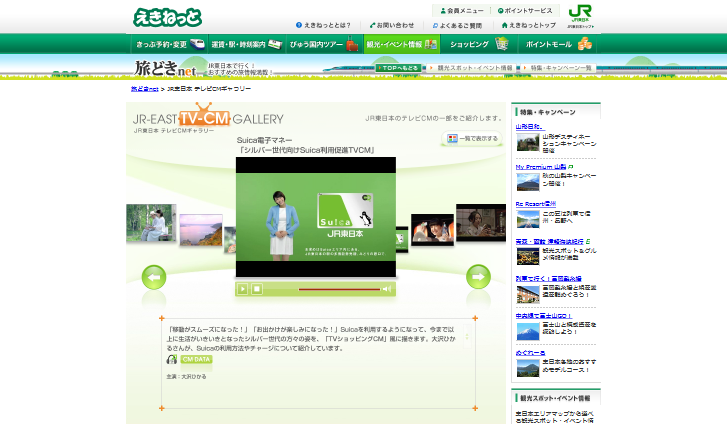The height and width of the screenshot is (424, 727).
Task: Open ポイントサービス link
Action: pos(524,11)
